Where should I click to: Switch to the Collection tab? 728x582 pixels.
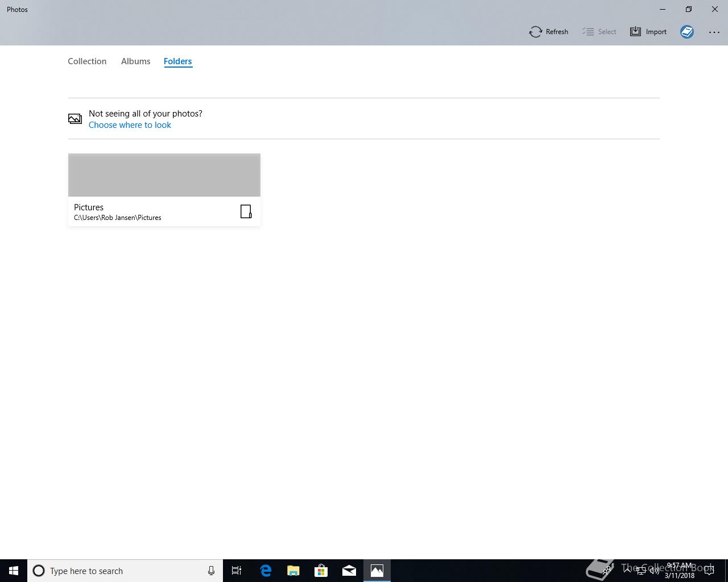(x=87, y=61)
